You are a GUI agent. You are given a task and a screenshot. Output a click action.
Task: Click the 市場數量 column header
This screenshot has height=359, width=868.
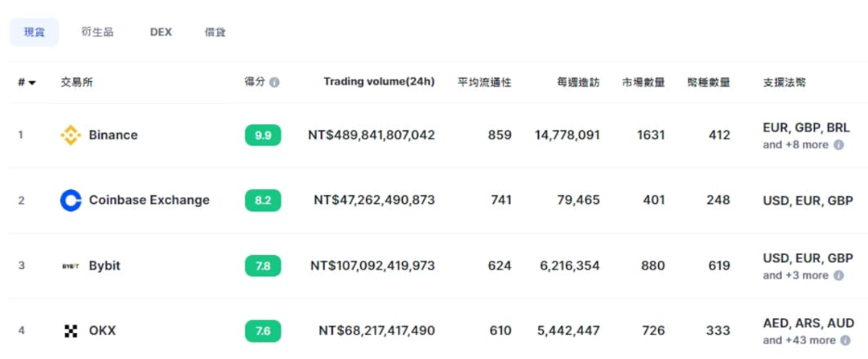click(642, 83)
